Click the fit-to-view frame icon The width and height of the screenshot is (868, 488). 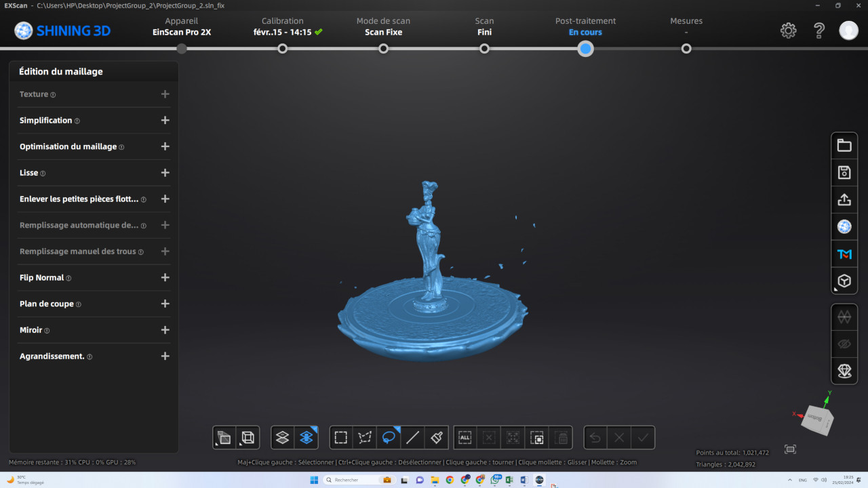point(790,449)
